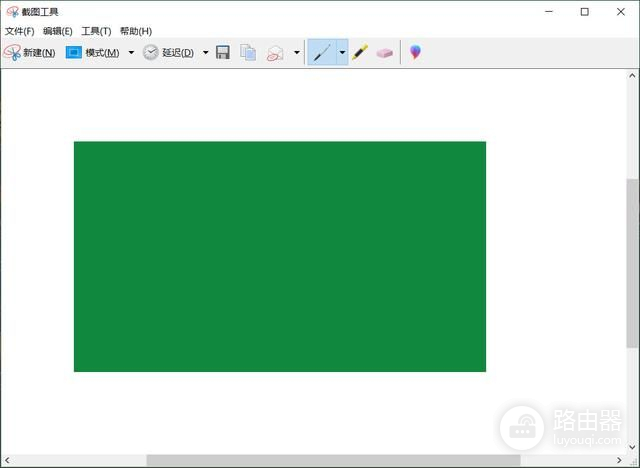Screen dimensions: 640x468
Task: Save the snip with the floppy disk icon
Action: coord(223,52)
